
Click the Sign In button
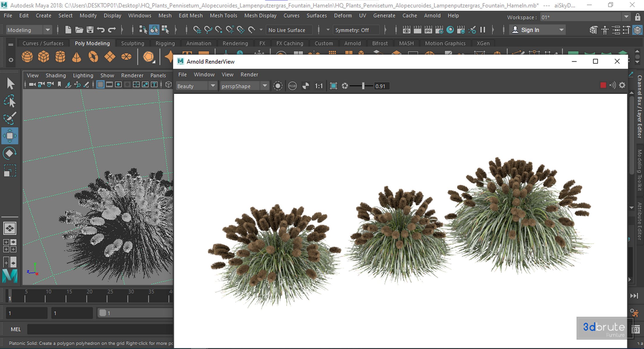(530, 30)
